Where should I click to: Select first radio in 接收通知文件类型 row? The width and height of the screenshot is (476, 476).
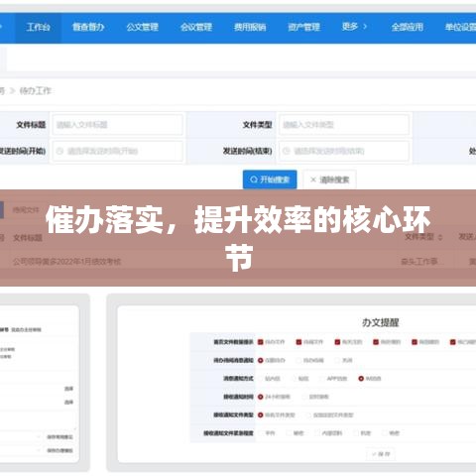coord(261,415)
